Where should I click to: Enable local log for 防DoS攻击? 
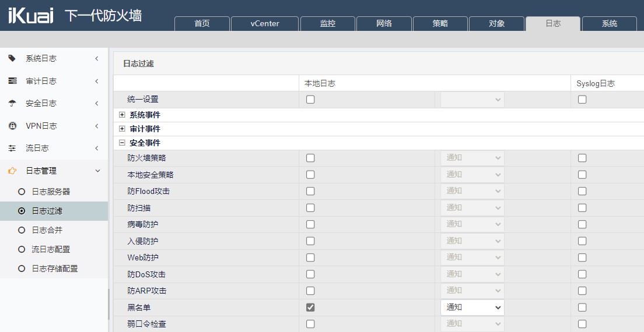310,274
